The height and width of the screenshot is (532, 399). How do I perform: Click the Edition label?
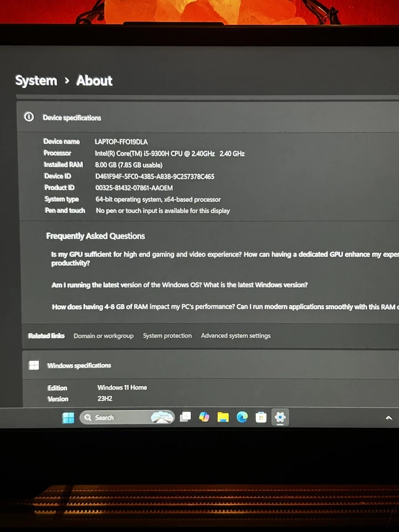[x=57, y=388]
